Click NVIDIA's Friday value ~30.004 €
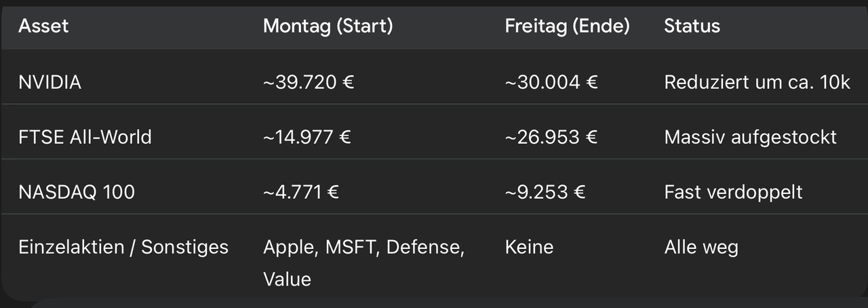 551,83
